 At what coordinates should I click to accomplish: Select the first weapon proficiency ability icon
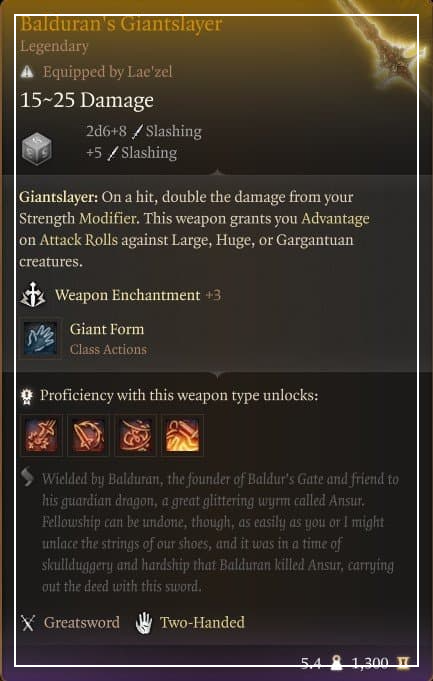(40, 435)
